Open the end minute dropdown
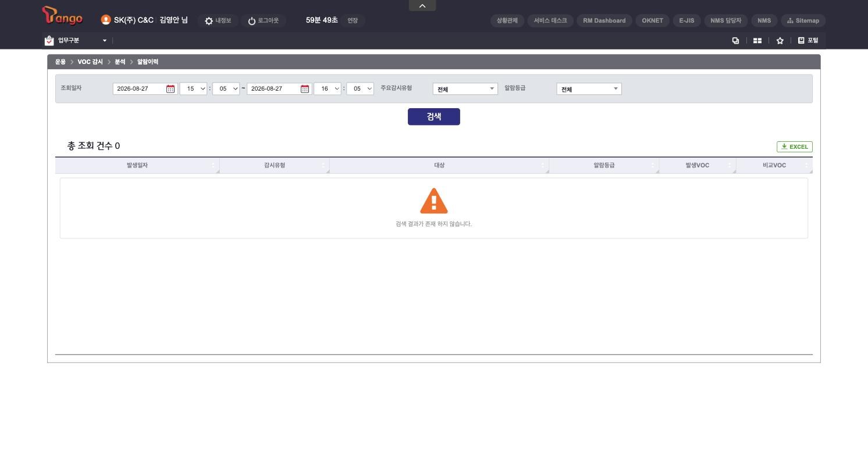The image size is (868, 472). (x=360, y=89)
